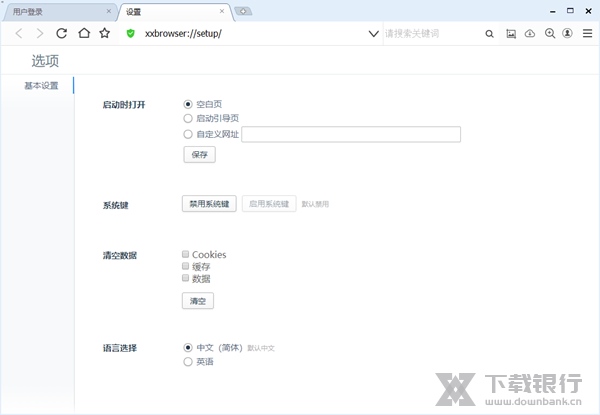Click the 选项 page heading
Viewport: 600px width, 415px height.
(45, 61)
